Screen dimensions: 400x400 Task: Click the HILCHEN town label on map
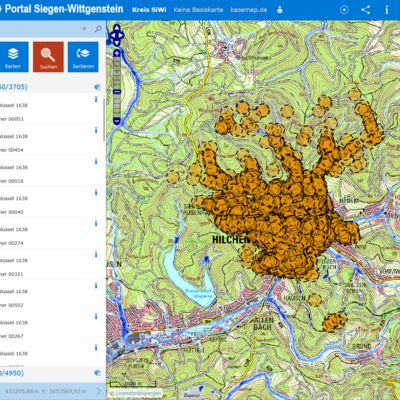[231, 239]
